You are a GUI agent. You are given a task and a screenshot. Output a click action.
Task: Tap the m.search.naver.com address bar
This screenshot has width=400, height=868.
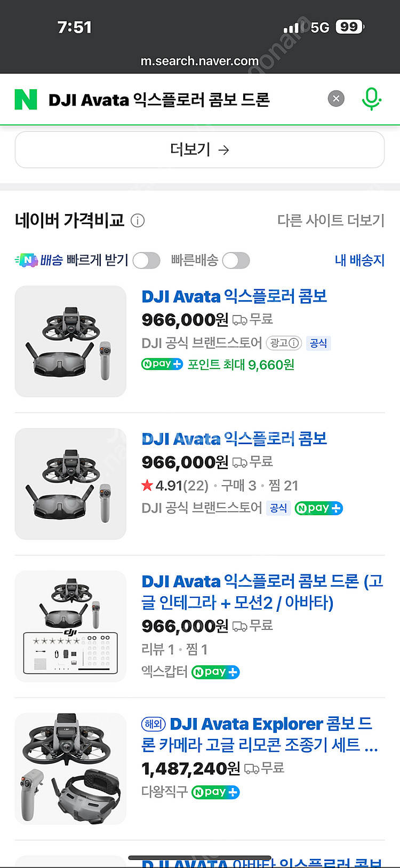(x=199, y=61)
